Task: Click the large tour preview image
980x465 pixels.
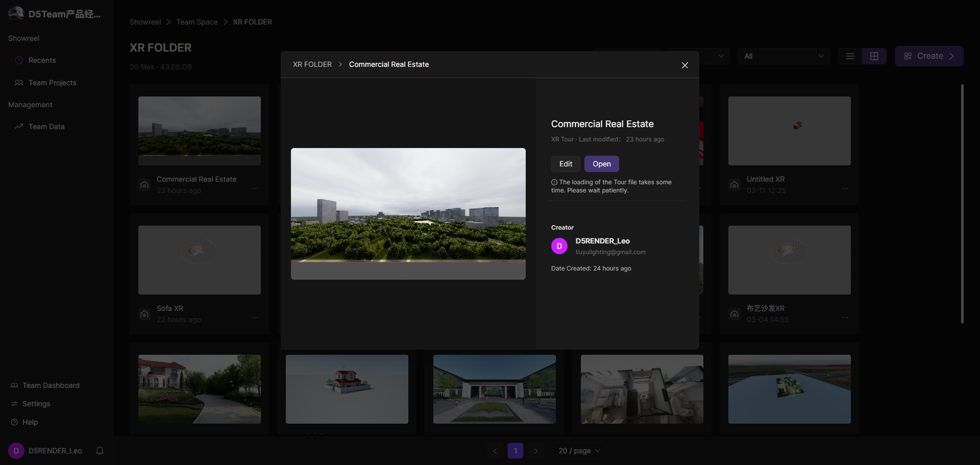Action: tap(408, 214)
